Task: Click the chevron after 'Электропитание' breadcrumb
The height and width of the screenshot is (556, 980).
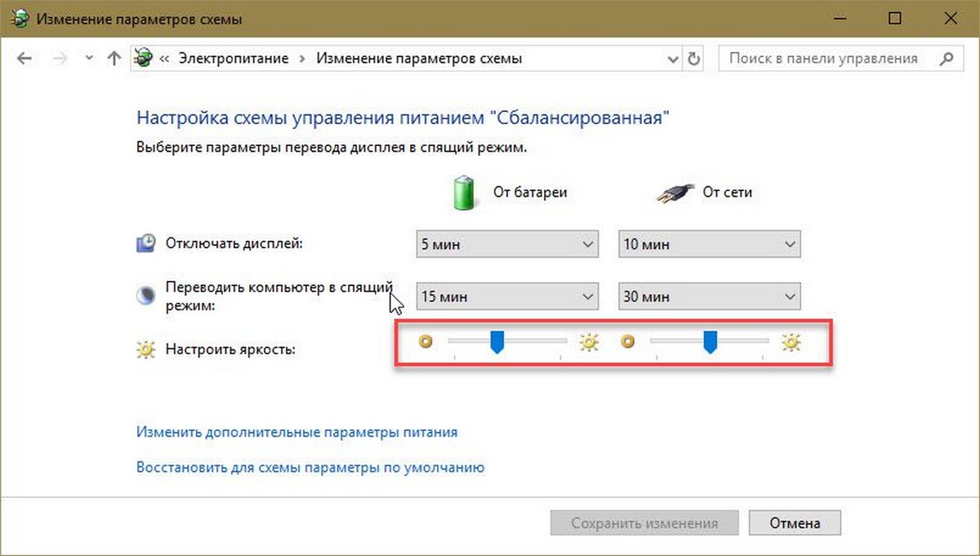Action: click(302, 59)
